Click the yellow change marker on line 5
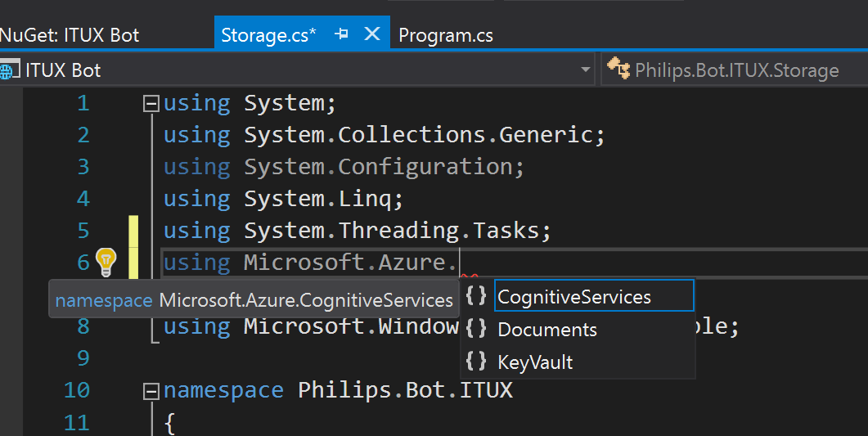This screenshot has width=868, height=436. click(x=133, y=230)
